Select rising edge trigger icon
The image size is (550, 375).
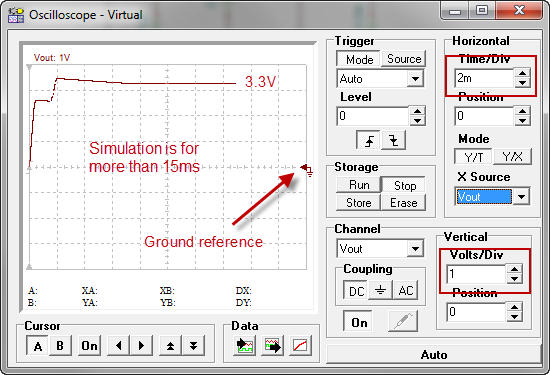[x=369, y=141]
